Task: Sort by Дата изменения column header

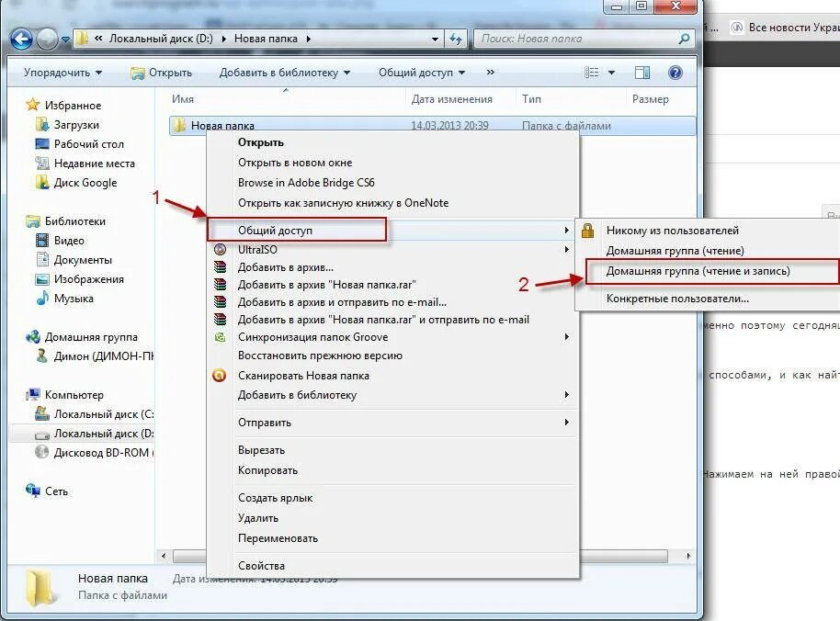Action: click(451, 99)
